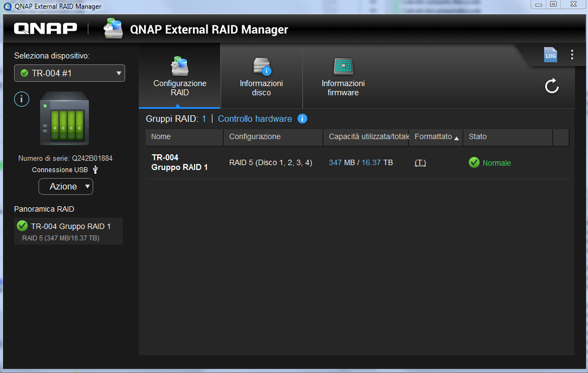588x373 pixels.
Task: Click the (T:) drive letter link
Action: (420, 162)
